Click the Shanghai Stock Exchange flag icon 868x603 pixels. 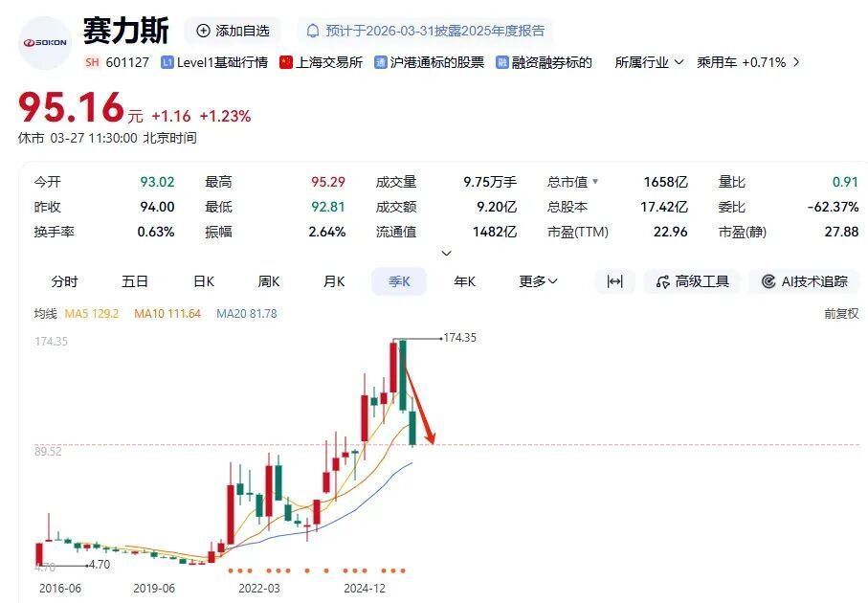(x=285, y=62)
